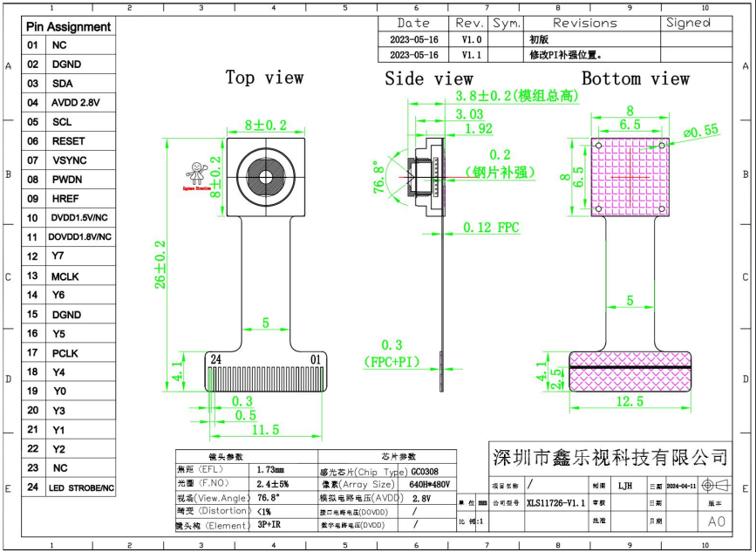Click 'NC' in pin row 23
This screenshot has height=552, width=756.
click(x=60, y=468)
